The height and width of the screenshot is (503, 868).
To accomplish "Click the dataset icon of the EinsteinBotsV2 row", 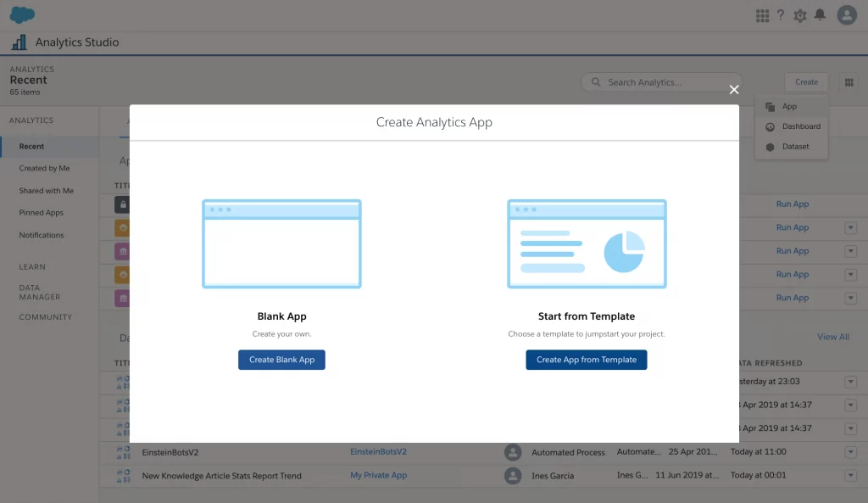I will 123,452.
